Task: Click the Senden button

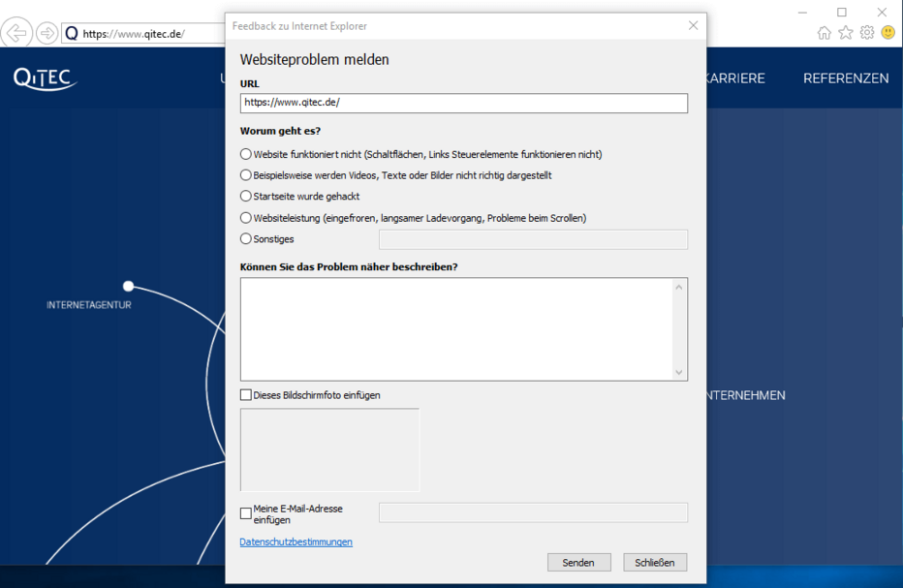Action: click(x=578, y=563)
